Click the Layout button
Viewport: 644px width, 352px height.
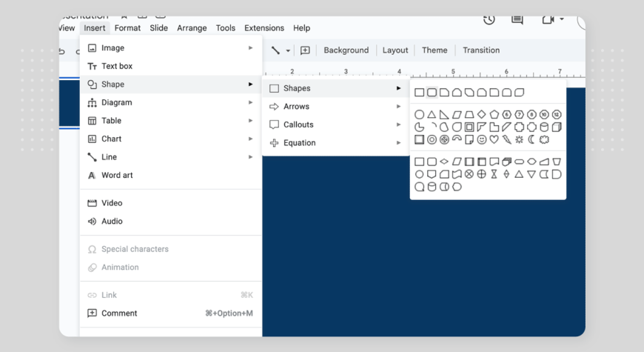tap(395, 50)
